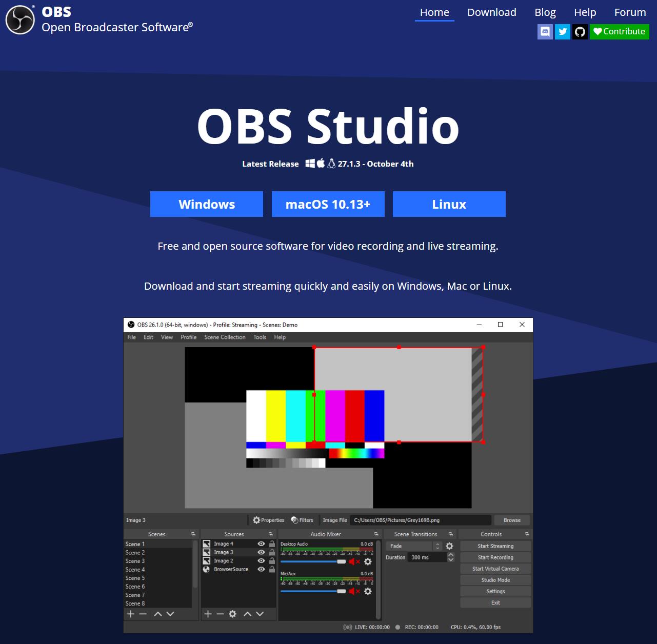Pop out the Scenes dock icon
657x644 pixels.
(193, 534)
